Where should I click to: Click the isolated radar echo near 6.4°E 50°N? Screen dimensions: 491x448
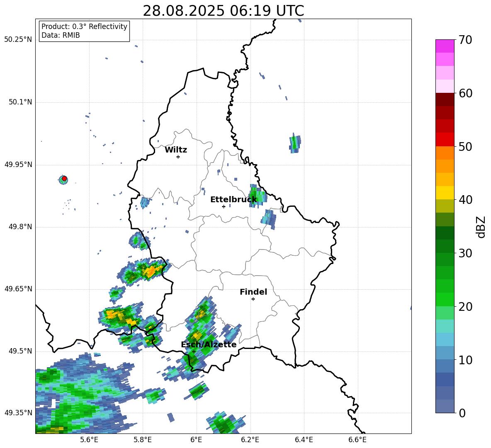coord(295,143)
